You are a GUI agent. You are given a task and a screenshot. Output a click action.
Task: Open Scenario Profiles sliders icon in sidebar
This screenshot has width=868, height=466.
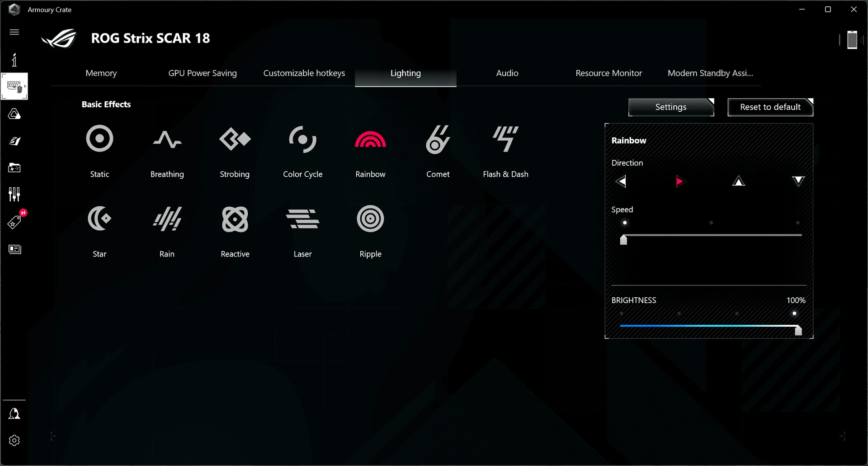pos(14,195)
